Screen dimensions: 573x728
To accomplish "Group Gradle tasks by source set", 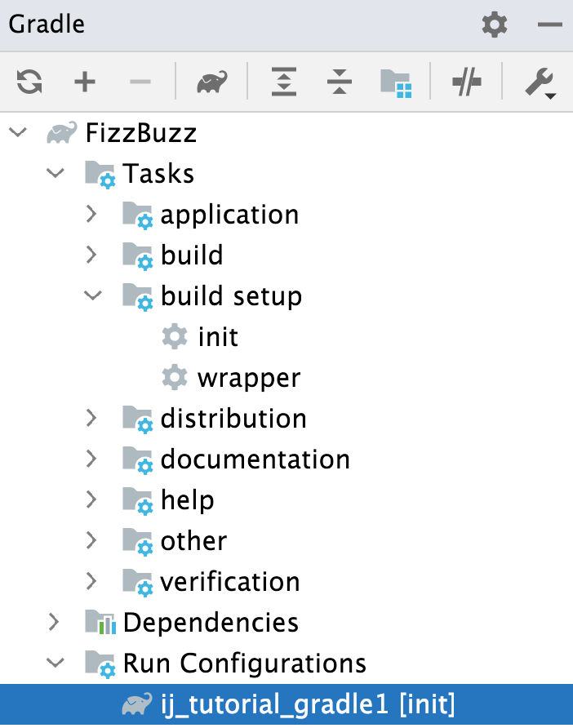I will point(395,82).
